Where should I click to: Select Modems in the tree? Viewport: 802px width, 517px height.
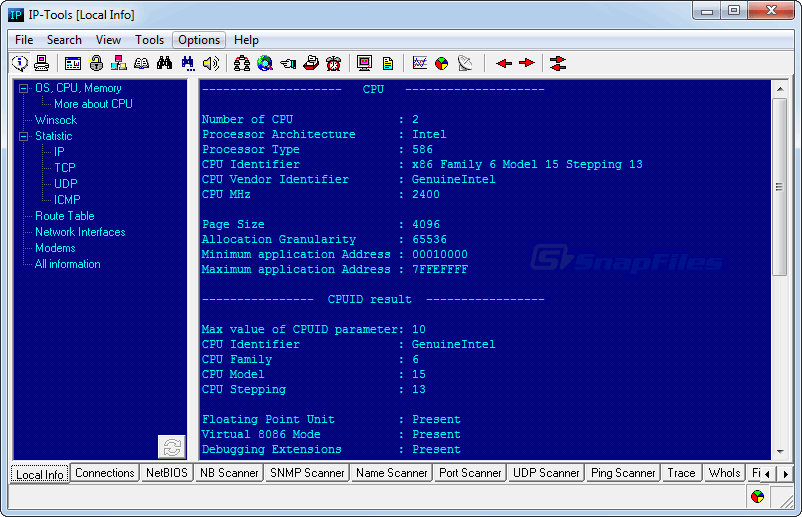[x=55, y=248]
